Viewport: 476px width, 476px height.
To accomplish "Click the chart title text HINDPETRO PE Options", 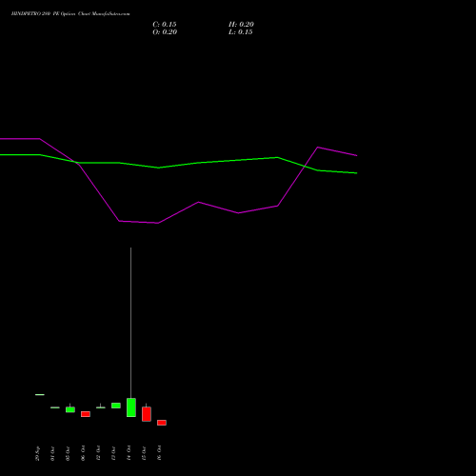I will pyautogui.click(x=70, y=14).
